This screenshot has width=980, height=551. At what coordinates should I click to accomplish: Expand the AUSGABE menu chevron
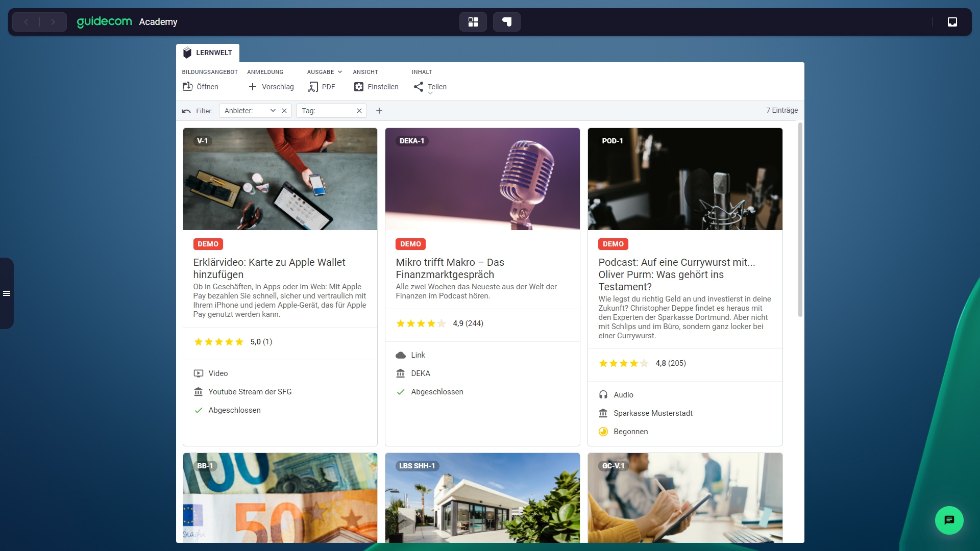[x=340, y=72]
